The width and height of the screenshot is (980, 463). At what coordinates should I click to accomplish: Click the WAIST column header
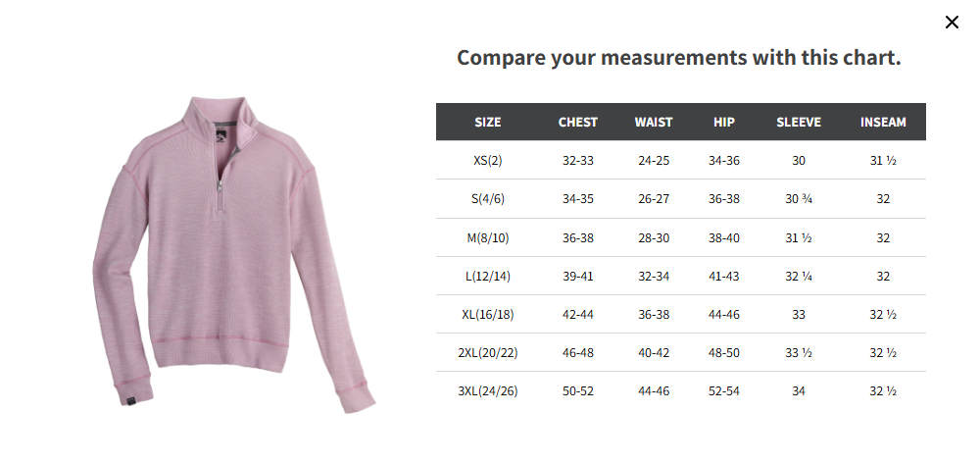[x=654, y=122]
